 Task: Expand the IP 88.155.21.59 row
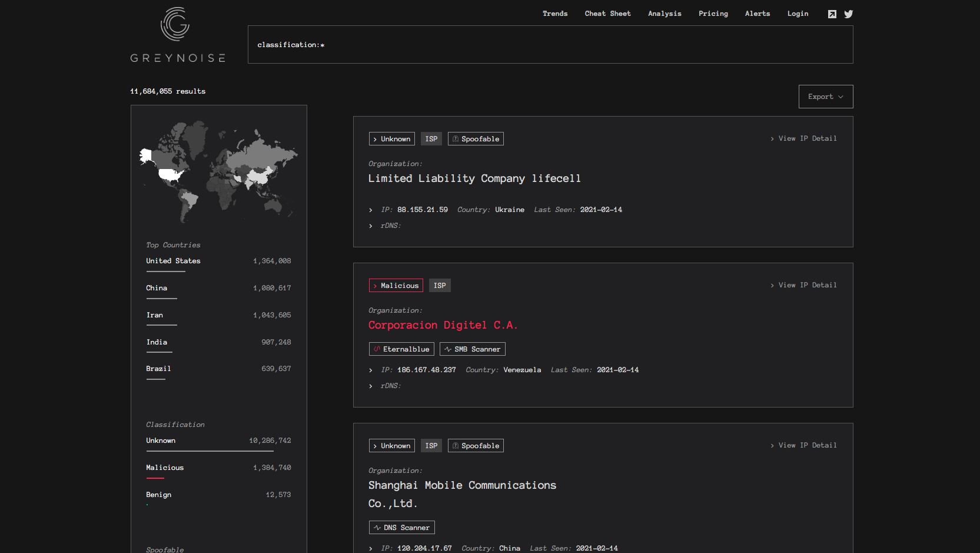point(371,210)
